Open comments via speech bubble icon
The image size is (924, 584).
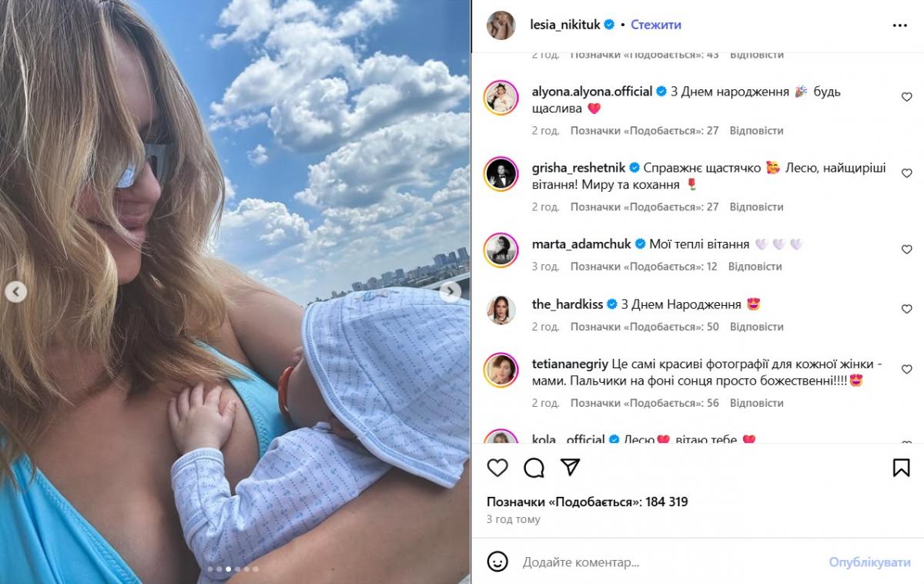[x=534, y=468]
